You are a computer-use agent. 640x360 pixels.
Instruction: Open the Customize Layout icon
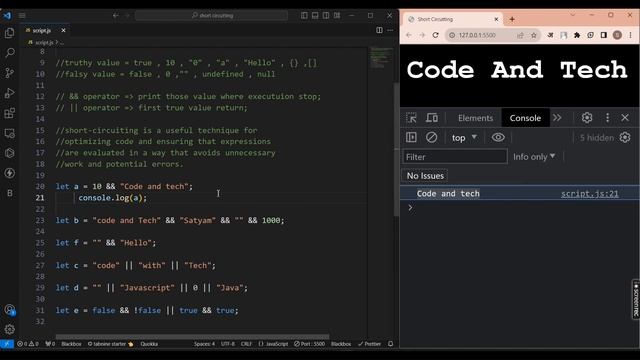click(337, 16)
